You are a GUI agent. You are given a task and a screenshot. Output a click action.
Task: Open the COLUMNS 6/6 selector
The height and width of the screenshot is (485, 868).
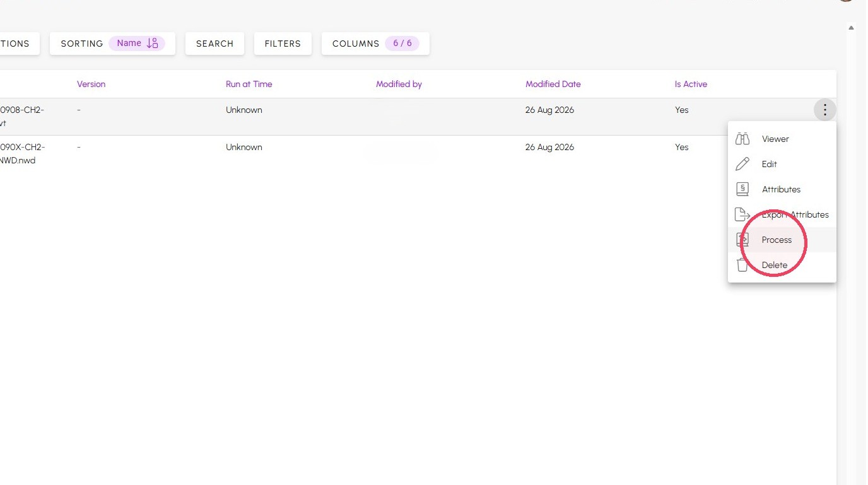pyautogui.click(x=375, y=44)
